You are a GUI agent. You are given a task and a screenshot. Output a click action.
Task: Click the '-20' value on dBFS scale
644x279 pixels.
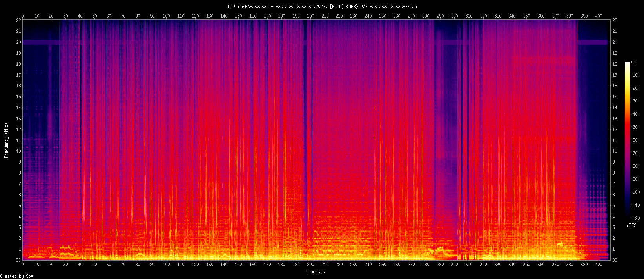click(634, 88)
